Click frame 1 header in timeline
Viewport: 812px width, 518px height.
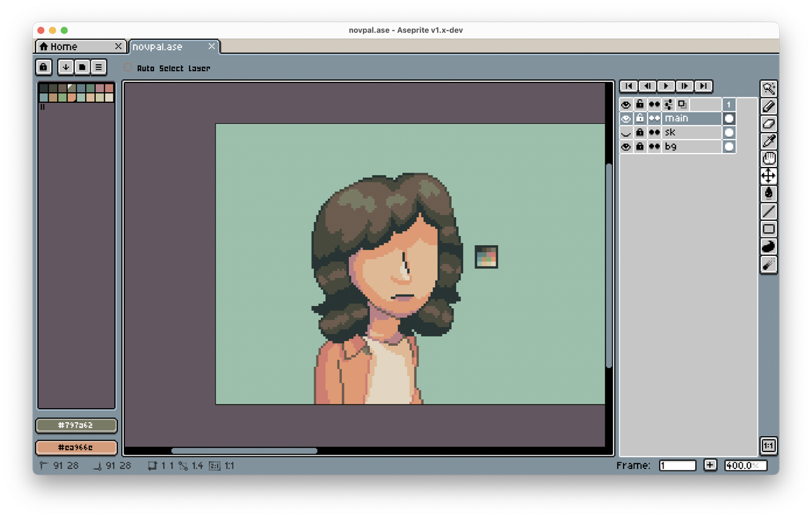point(729,104)
